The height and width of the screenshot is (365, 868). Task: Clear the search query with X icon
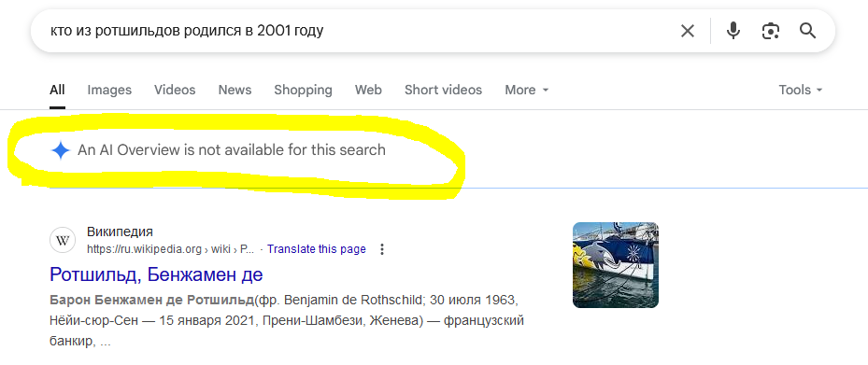tap(687, 31)
